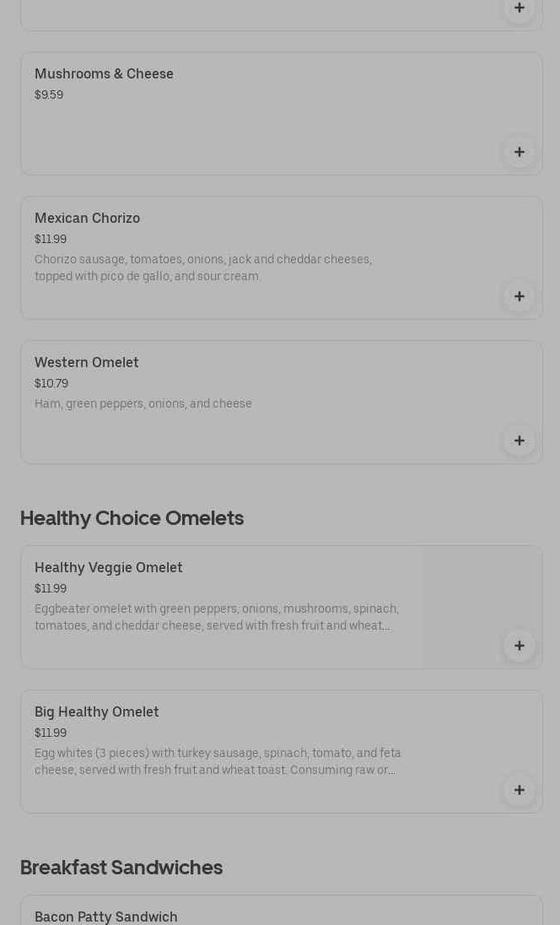Tap plus icon on Mexican Chorizo

coord(520,296)
